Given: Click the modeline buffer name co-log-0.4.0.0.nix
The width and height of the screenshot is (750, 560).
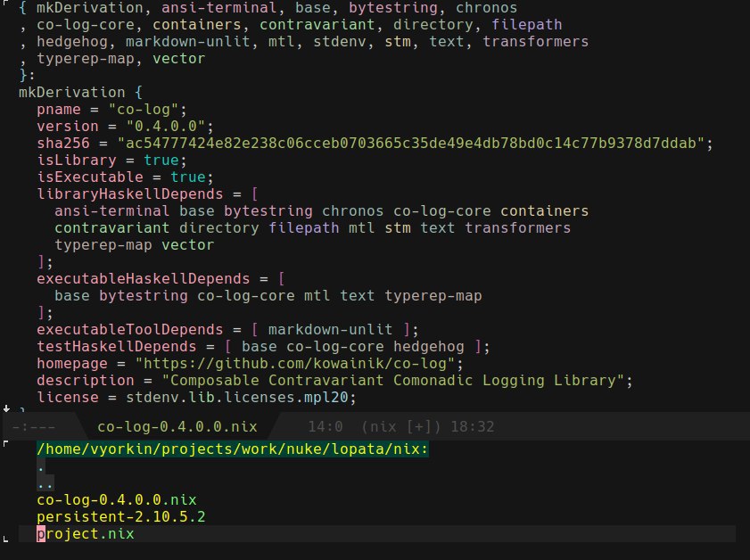Looking at the screenshot, I should click(x=177, y=426).
